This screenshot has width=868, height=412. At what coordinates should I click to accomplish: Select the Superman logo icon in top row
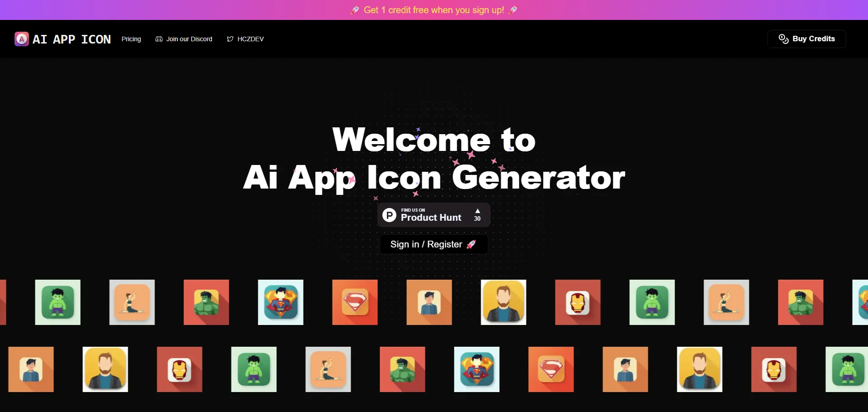coord(355,302)
